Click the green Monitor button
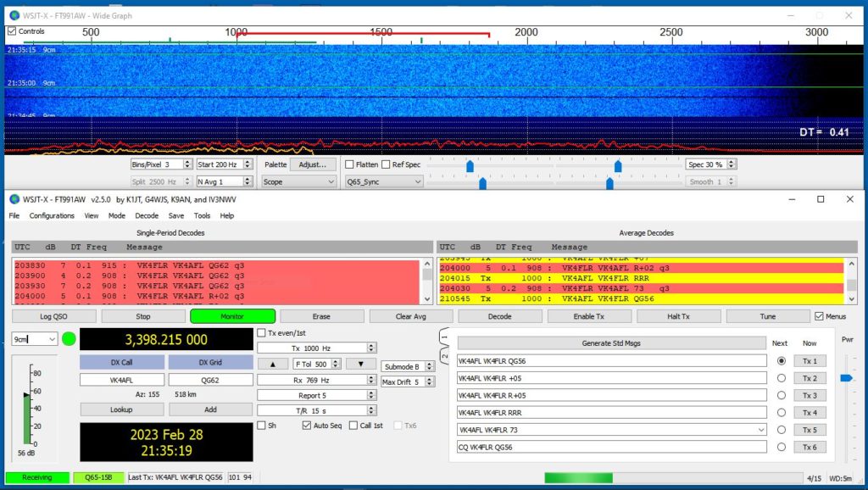This screenshot has height=490, width=868. [x=232, y=316]
